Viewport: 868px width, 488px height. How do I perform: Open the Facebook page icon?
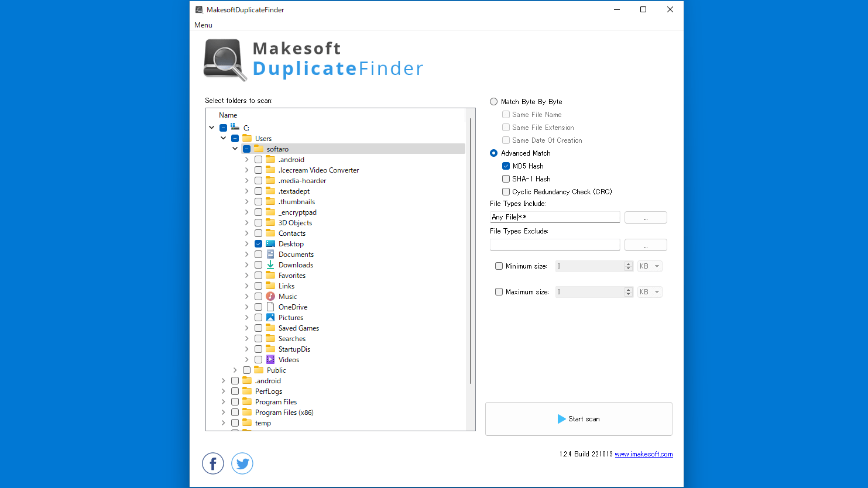point(213,463)
